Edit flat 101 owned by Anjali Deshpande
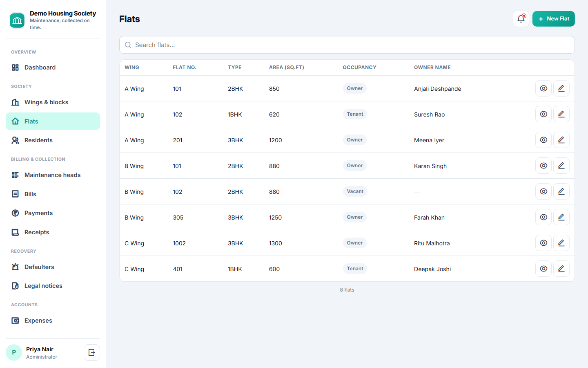Image resolution: width=588 pixels, height=368 pixels. [561, 88]
